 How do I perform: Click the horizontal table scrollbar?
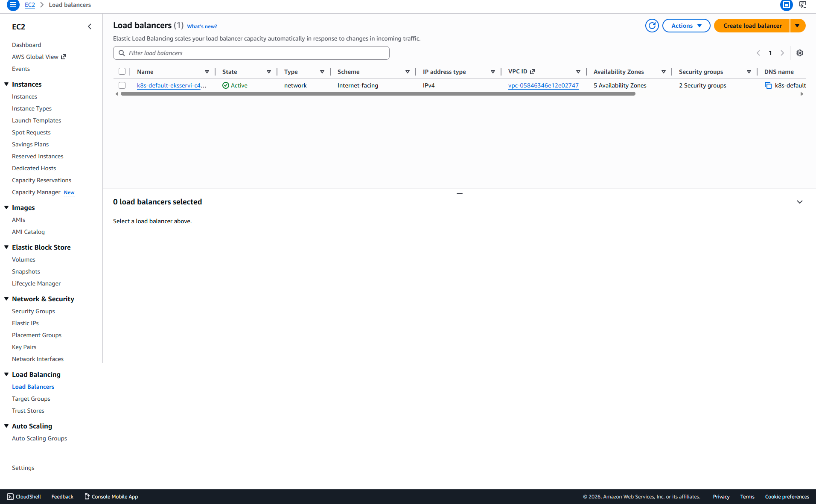click(x=378, y=94)
